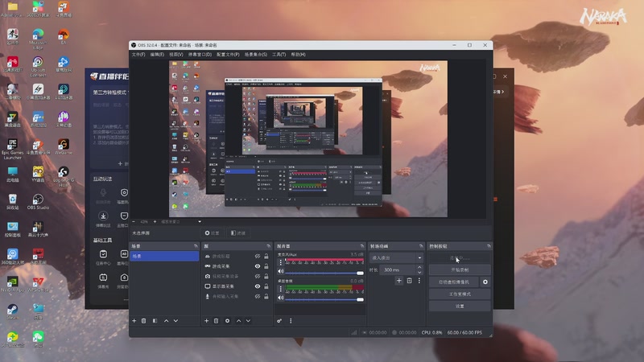Open 桌面音频 channel three-dot menu
644x362 pixels.
pyautogui.click(x=280, y=289)
